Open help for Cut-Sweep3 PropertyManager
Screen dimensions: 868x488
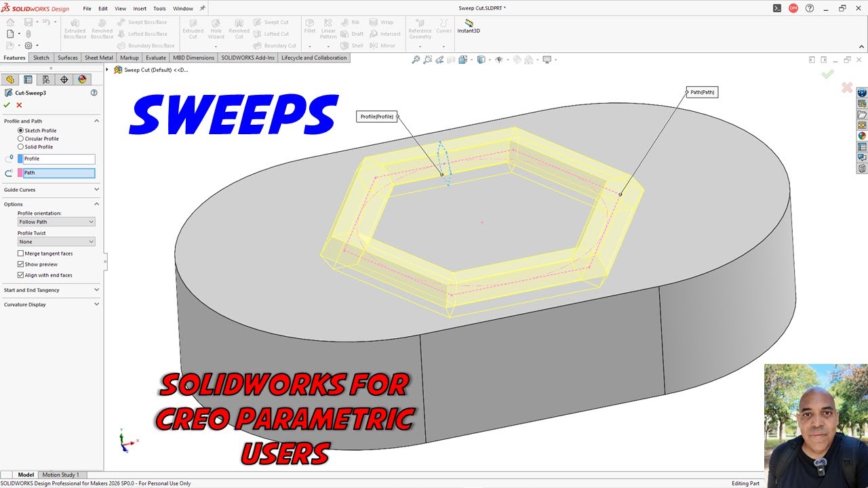(94, 93)
